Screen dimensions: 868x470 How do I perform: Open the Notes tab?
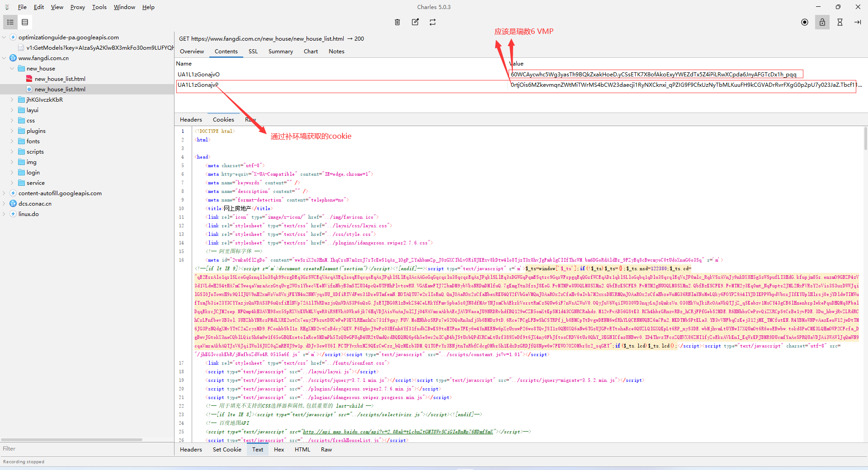pyautogui.click(x=336, y=52)
